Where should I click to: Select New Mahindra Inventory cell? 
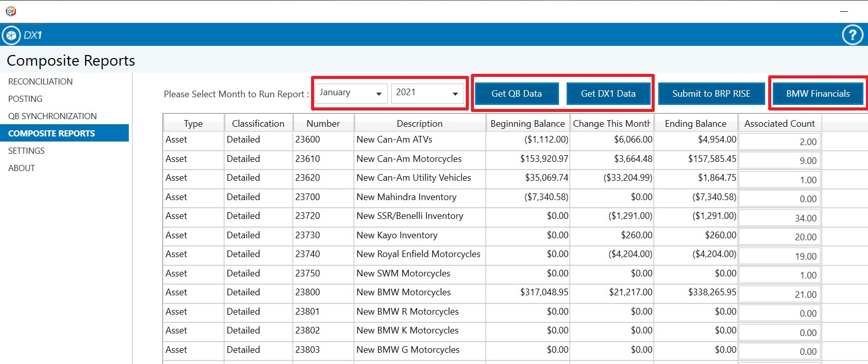(x=420, y=197)
